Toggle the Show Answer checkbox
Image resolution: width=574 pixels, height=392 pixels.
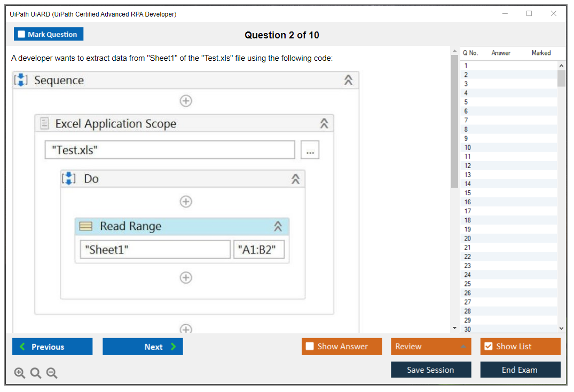(x=310, y=347)
